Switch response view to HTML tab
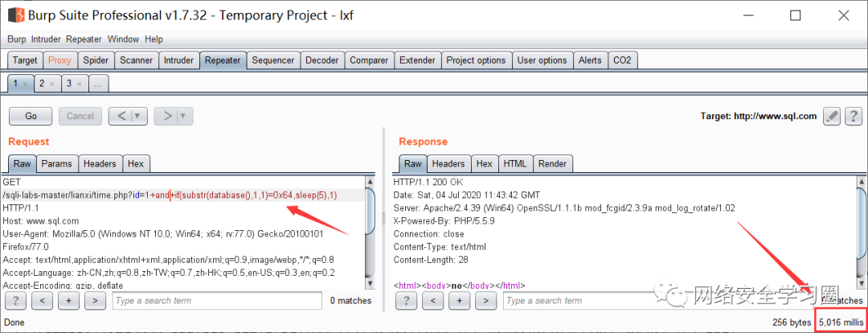This screenshot has height=333, width=868. (515, 163)
